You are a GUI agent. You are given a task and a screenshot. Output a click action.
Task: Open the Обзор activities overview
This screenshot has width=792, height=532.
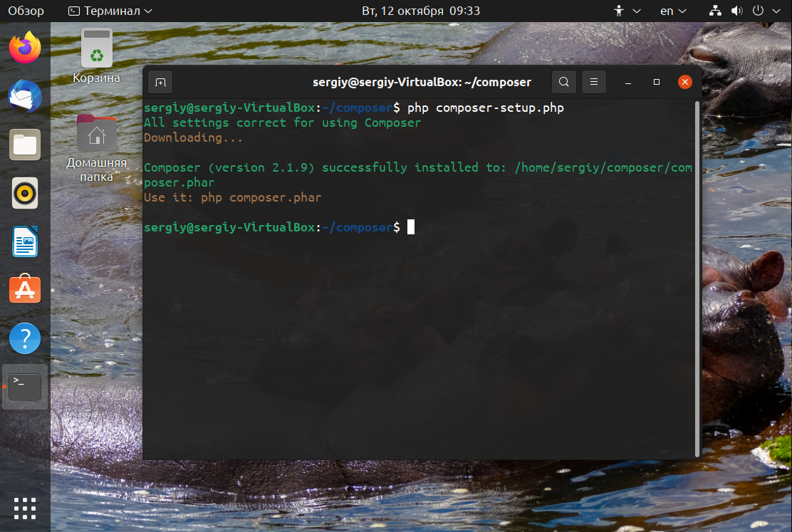click(26, 11)
